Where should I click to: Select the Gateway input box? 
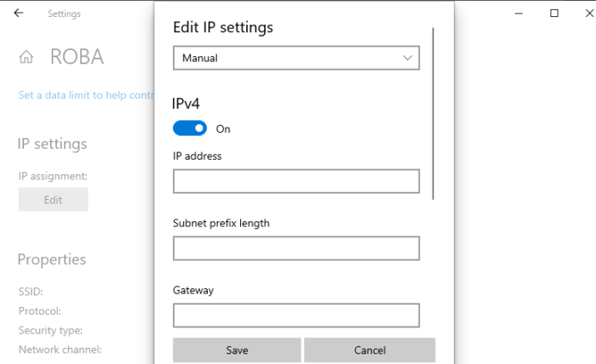coord(296,316)
